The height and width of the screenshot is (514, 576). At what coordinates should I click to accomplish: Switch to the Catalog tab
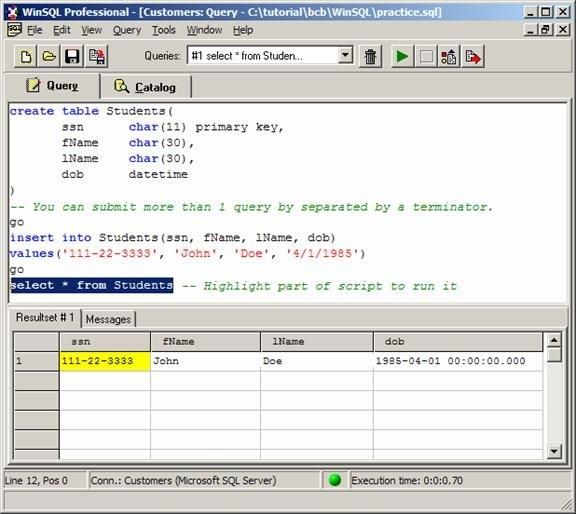pyautogui.click(x=145, y=87)
